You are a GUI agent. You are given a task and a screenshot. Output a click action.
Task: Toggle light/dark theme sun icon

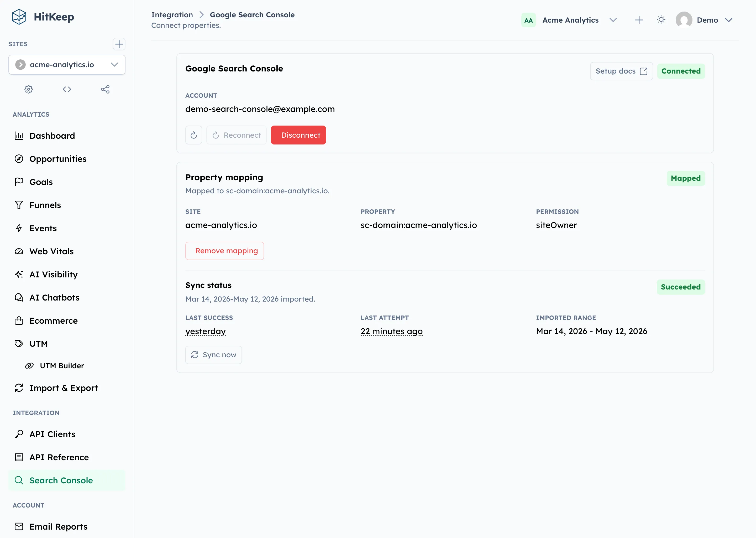(x=661, y=20)
